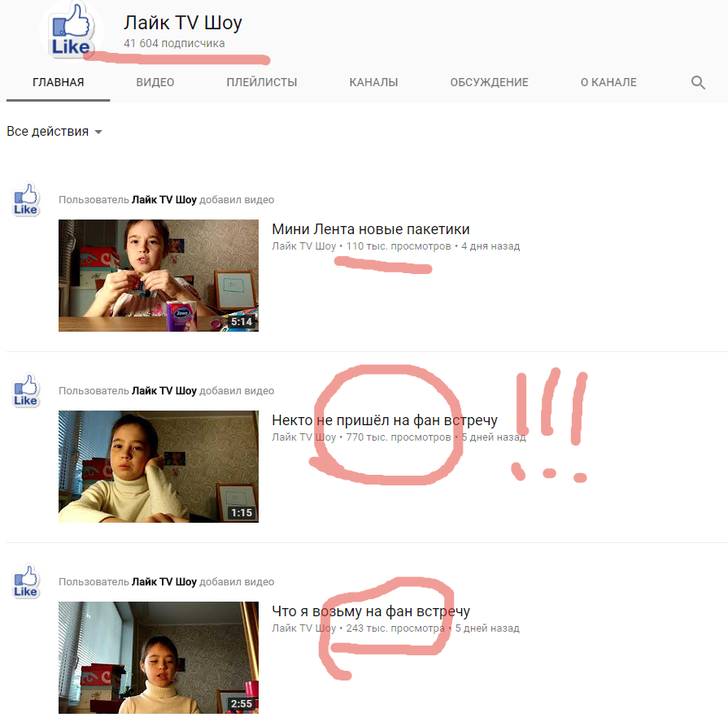Open the ПЛЕЙЛИСТЫ tab
The width and height of the screenshot is (728, 726).
[262, 83]
